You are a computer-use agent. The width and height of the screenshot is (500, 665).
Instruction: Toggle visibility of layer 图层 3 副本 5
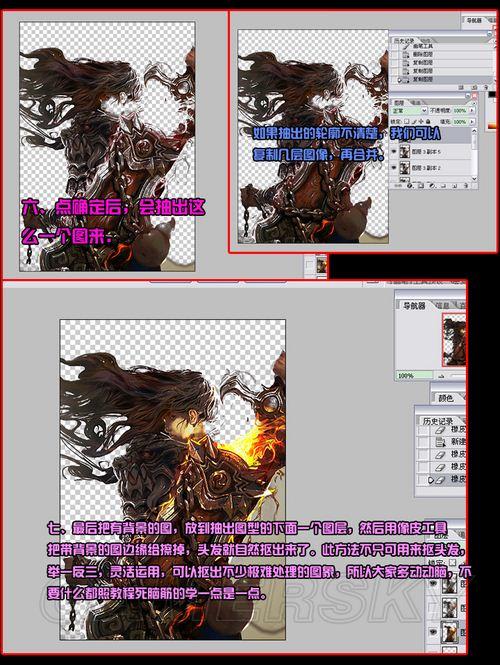[394, 151]
